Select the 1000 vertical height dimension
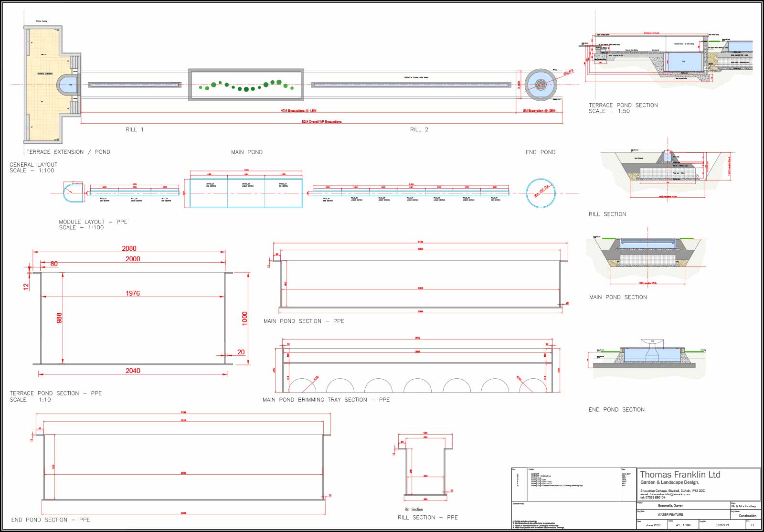 (244, 319)
